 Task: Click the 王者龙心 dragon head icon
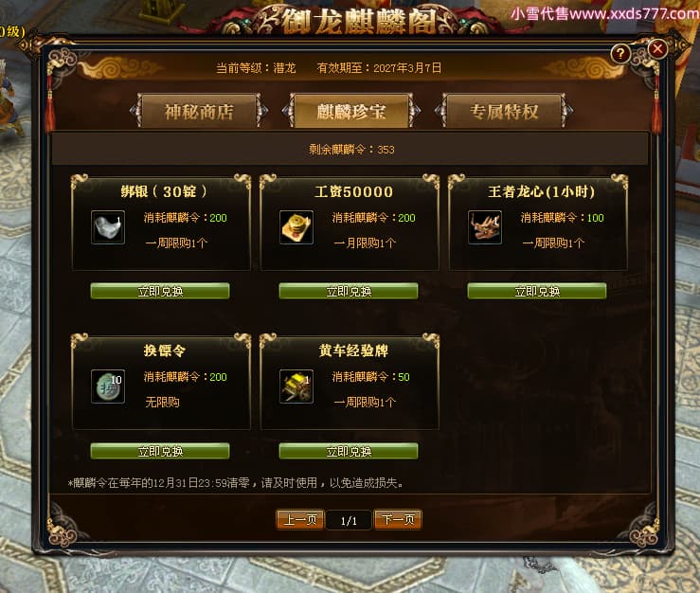coord(485,227)
